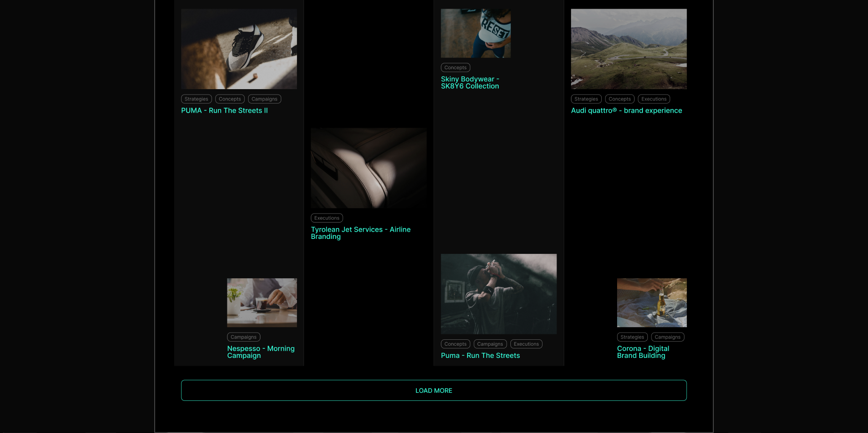Open the Audi quattro mountain landscape thumbnail
Image resolution: width=868 pixels, height=433 pixels.
[x=628, y=49]
